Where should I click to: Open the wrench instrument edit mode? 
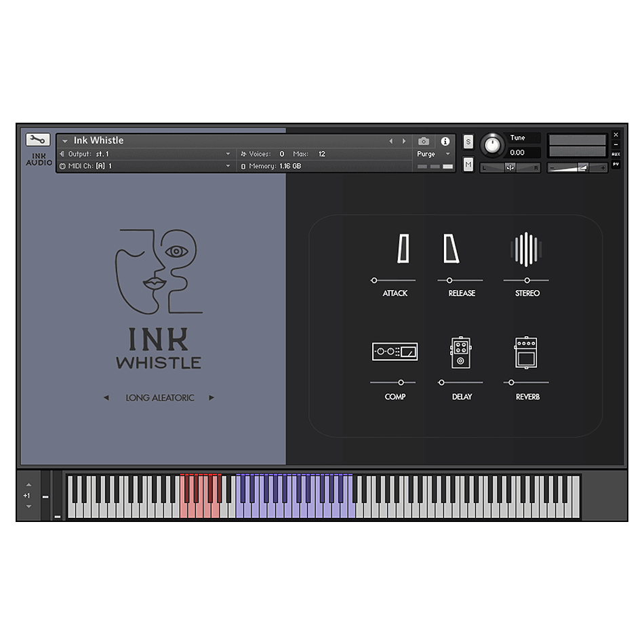point(38,140)
